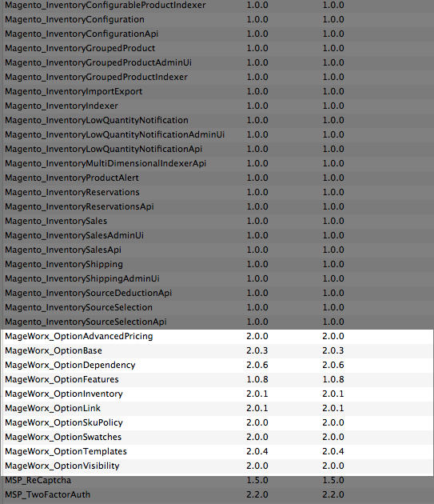Click second 2.0.0 version of MageWorx_OptionVisibility

pyautogui.click(x=333, y=466)
